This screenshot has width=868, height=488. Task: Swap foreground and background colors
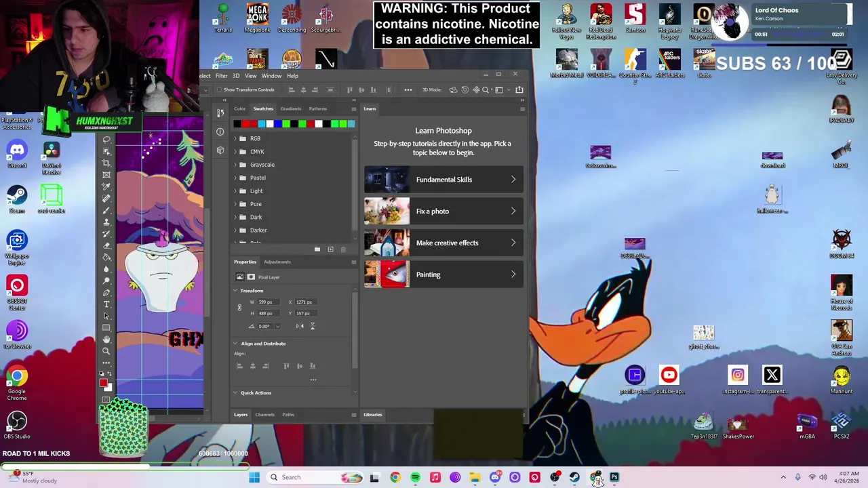(110, 374)
